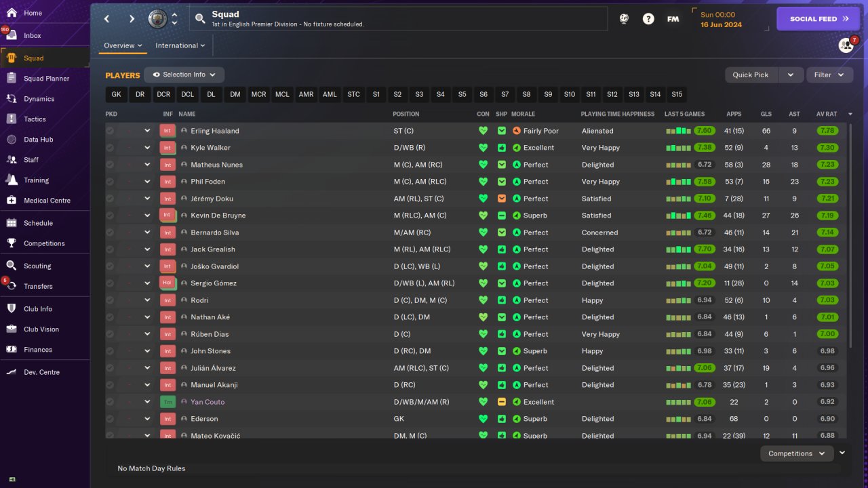868x488 pixels.
Task: Open the Transfers sidebar icon
Action: (x=12, y=286)
